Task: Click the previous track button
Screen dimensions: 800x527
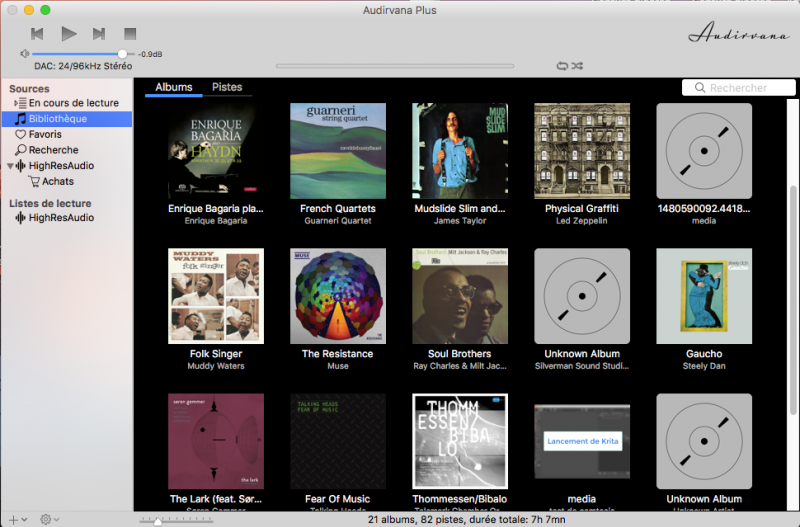Action: click(37, 34)
